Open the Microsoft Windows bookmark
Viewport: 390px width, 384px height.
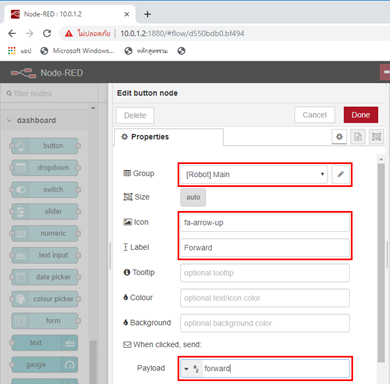coord(77,51)
